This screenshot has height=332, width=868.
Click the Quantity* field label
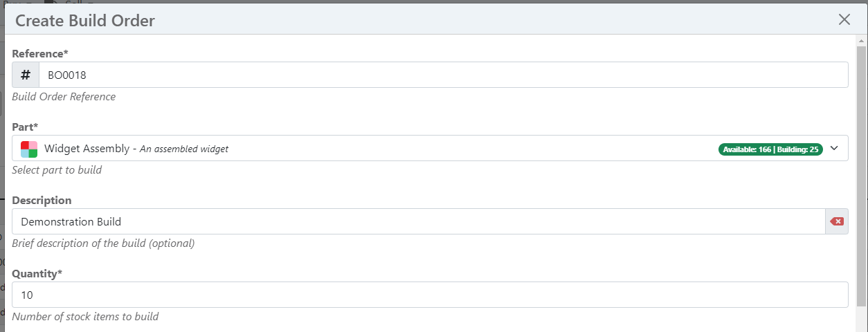click(37, 273)
